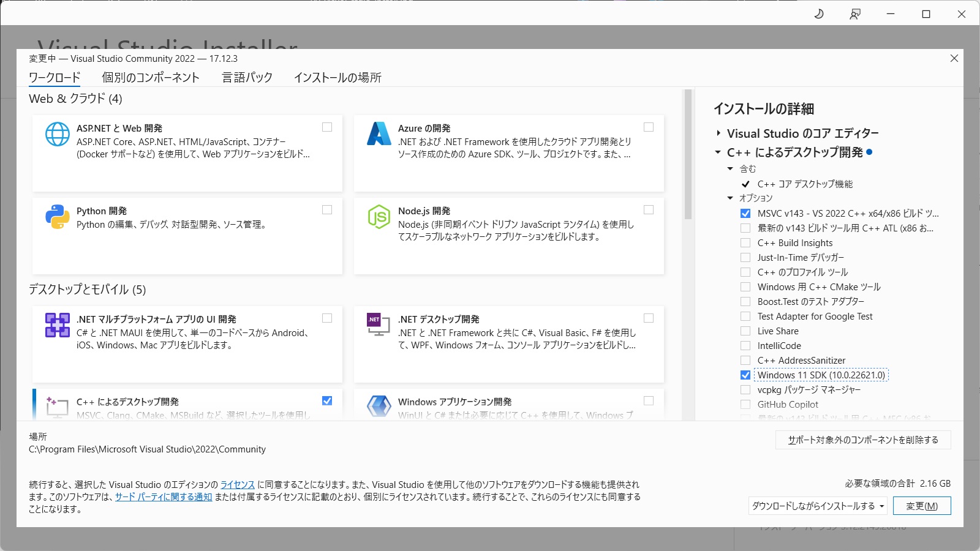Viewport: 980px width, 551px height.
Task: Click the Windows application development icon
Action: [x=379, y=407]
